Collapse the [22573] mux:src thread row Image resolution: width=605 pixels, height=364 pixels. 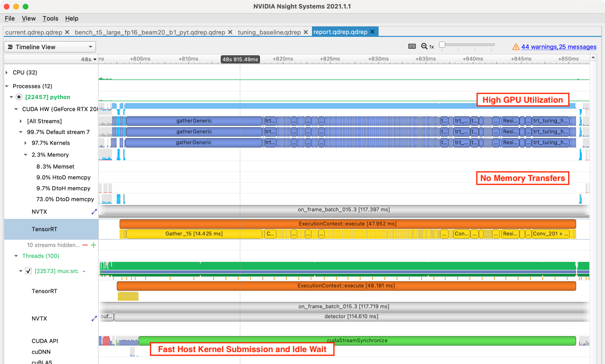[21, 271]
